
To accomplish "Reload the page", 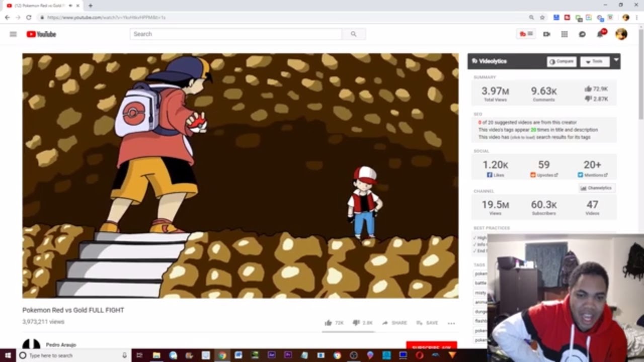I will [29, 17].
